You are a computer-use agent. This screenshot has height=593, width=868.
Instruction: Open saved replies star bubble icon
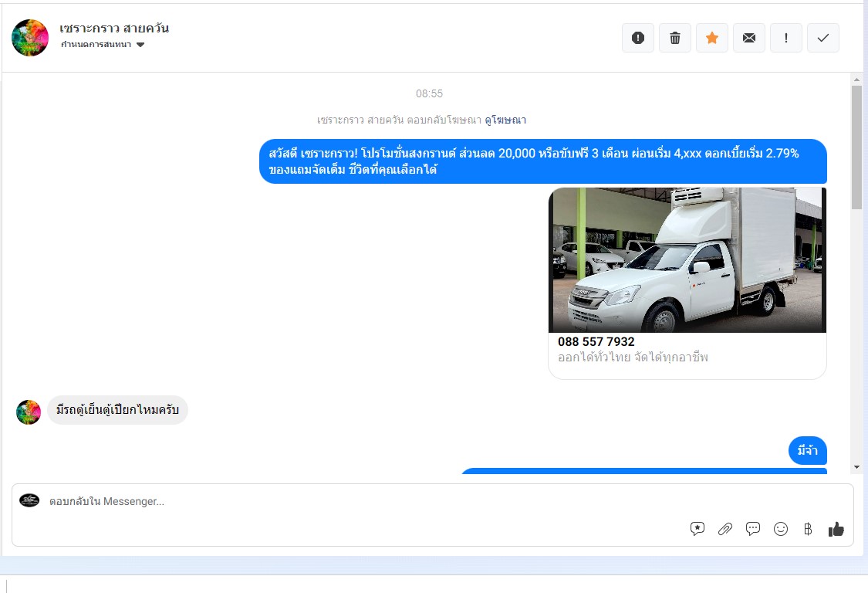point(697,529)
